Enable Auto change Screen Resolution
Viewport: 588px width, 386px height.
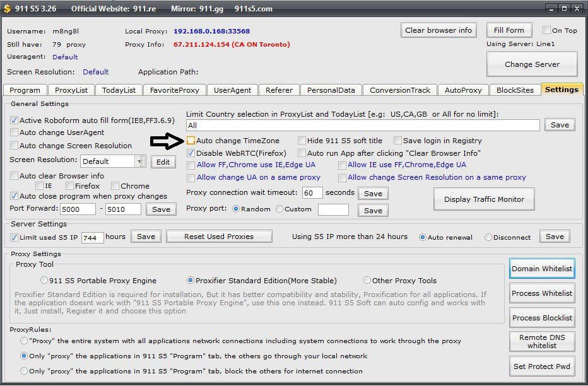[15, 146]
